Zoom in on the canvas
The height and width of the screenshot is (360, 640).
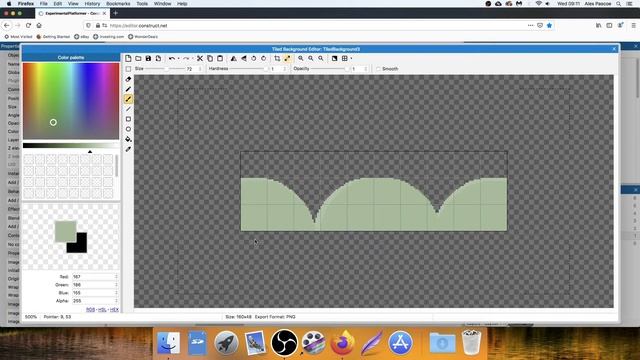point(301,58)
